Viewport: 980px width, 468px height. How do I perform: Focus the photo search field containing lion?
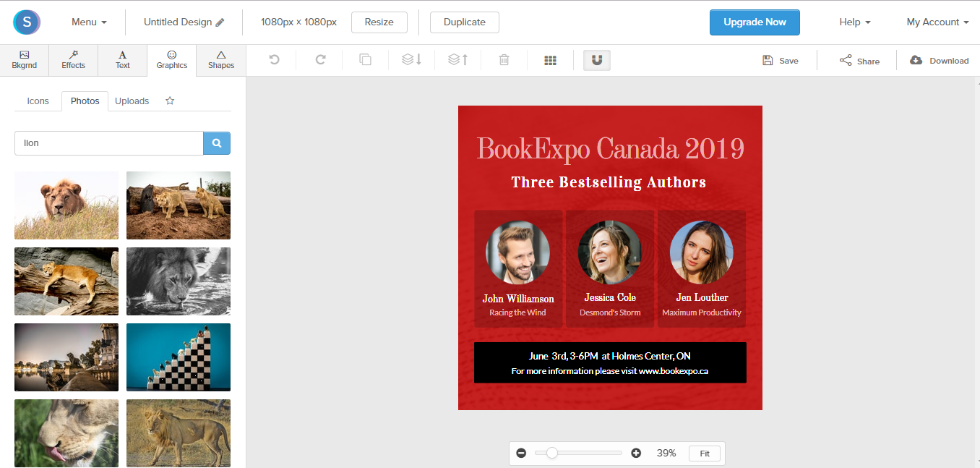click(x=109, y=143)
